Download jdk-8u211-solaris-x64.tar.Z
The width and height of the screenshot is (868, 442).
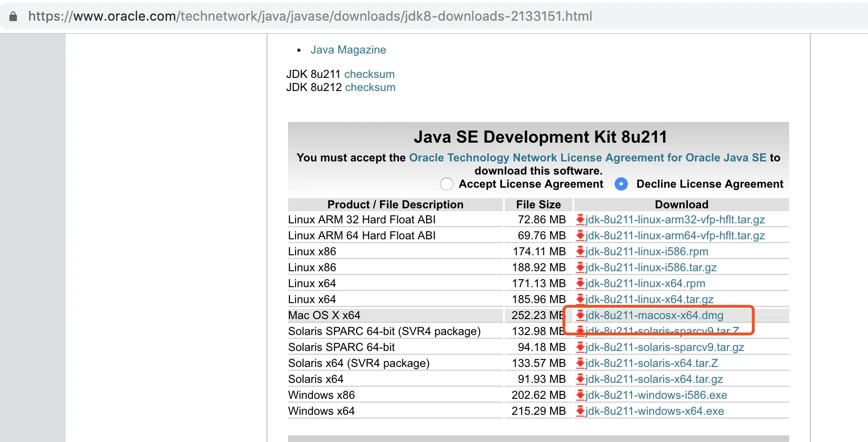[652, 363]
